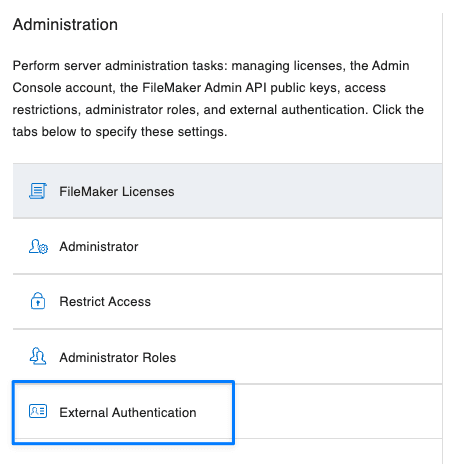Click the Administrator Roles people icon
Image resolution: width=460 pixels, height=464 pixels.
[38, 356]
